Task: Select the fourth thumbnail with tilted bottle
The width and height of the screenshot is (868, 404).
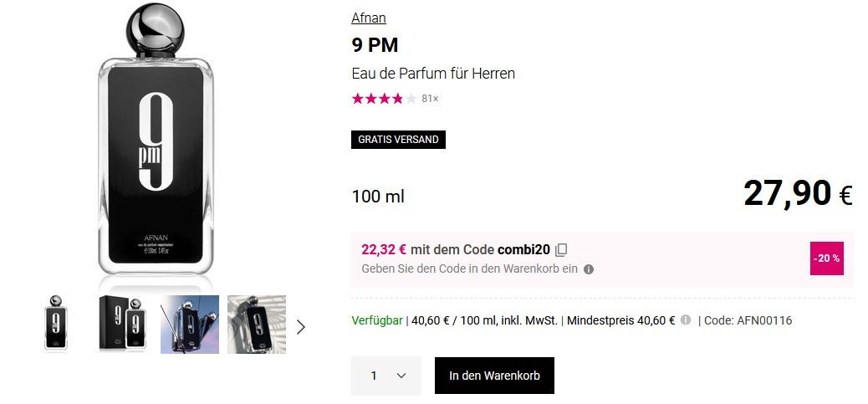Action: point(257,324)
